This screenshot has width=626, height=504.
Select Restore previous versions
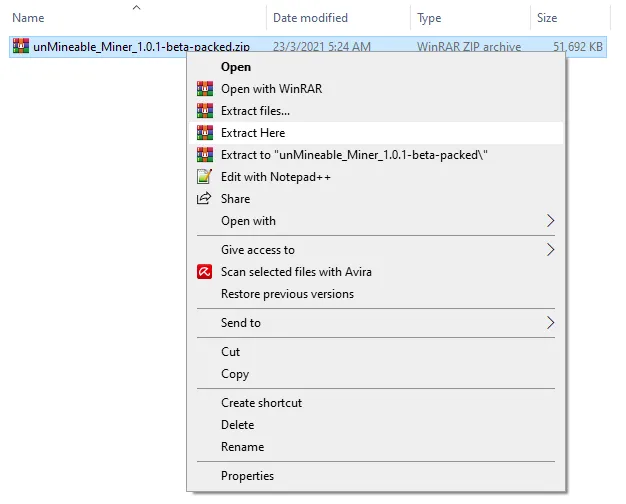(x=376, y=294)
